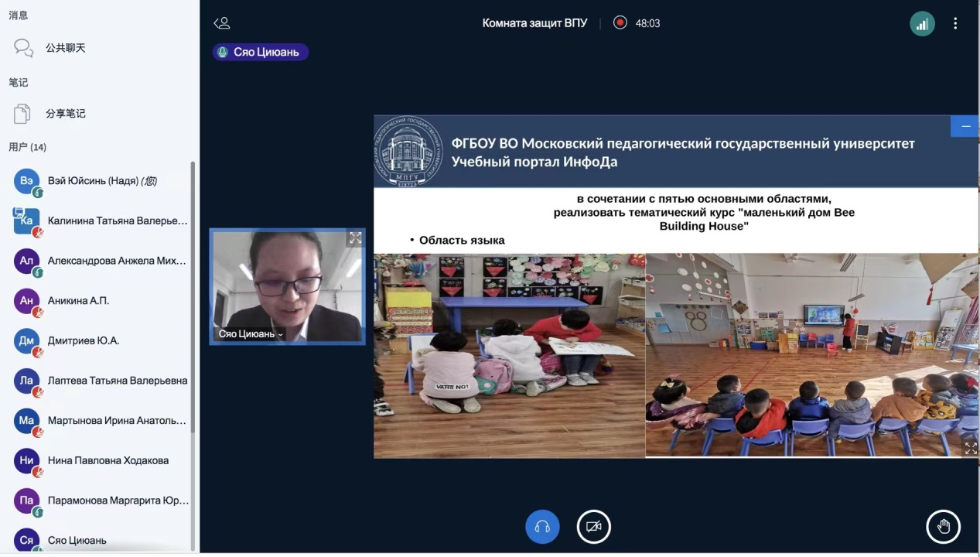Click the Сяо Циюань webcam video thumbnail
The height and width of the screenshot is (557, 980).
pos(287,282)
